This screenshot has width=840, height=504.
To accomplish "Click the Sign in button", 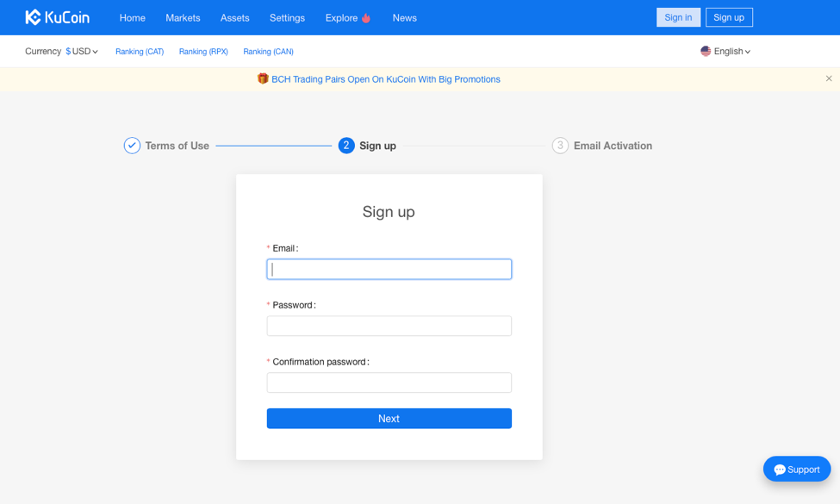I will coord(678,17).
